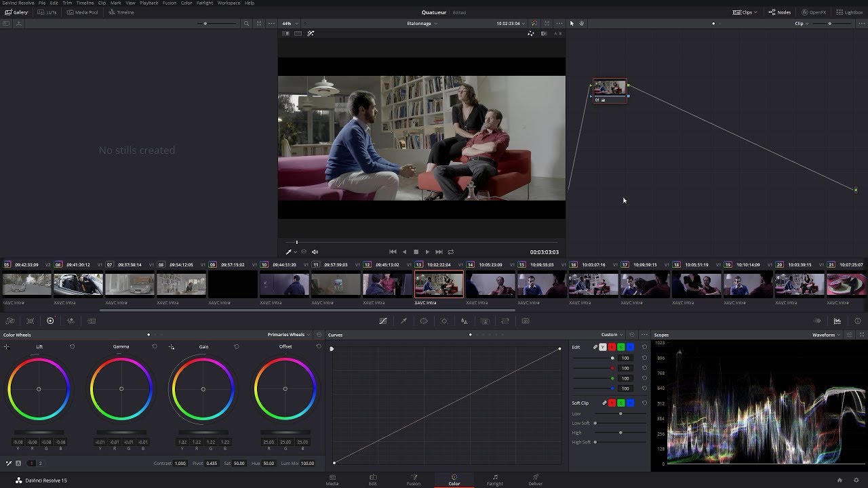The height and width of the screenshot is (488, 868).
Task: Open the Sizing palette
Action: pyautogui.click(x=505, y=321)
